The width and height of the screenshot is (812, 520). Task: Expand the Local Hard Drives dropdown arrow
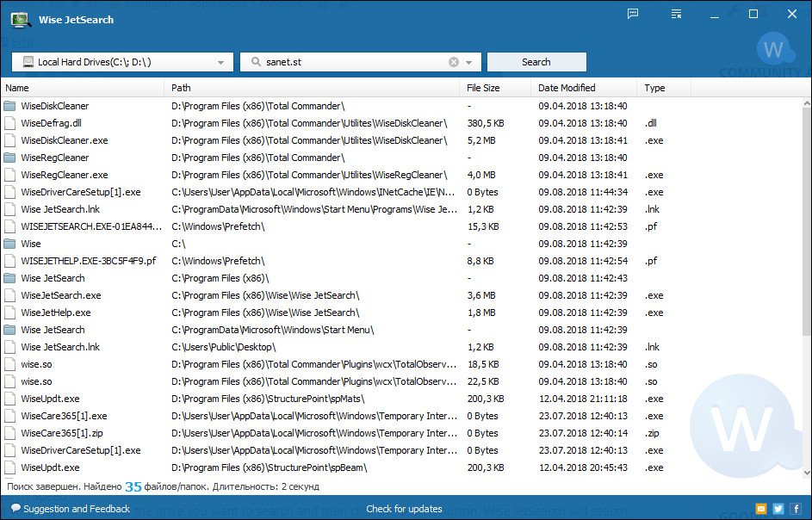click(x=220, y=63)
